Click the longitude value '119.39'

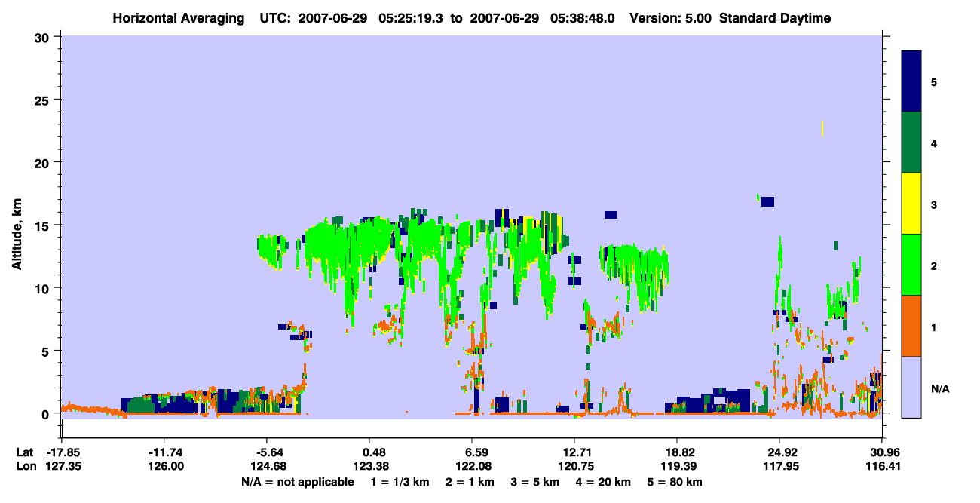tap(677, 467)
